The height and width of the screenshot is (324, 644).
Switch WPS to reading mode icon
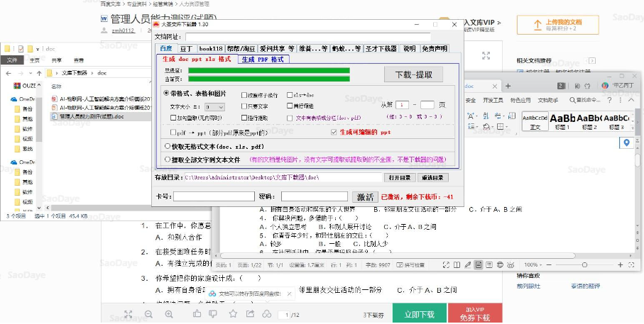pos(457,265)
